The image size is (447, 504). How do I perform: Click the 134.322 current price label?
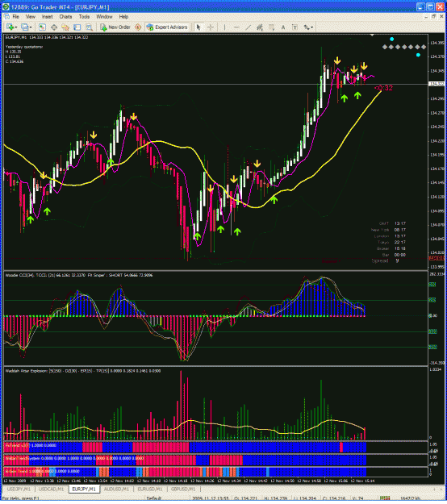click(437, 84)
